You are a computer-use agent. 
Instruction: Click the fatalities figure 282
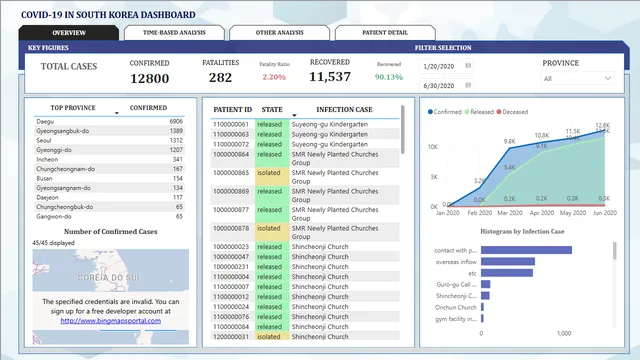pyautogui.click(x=220, y=78)
